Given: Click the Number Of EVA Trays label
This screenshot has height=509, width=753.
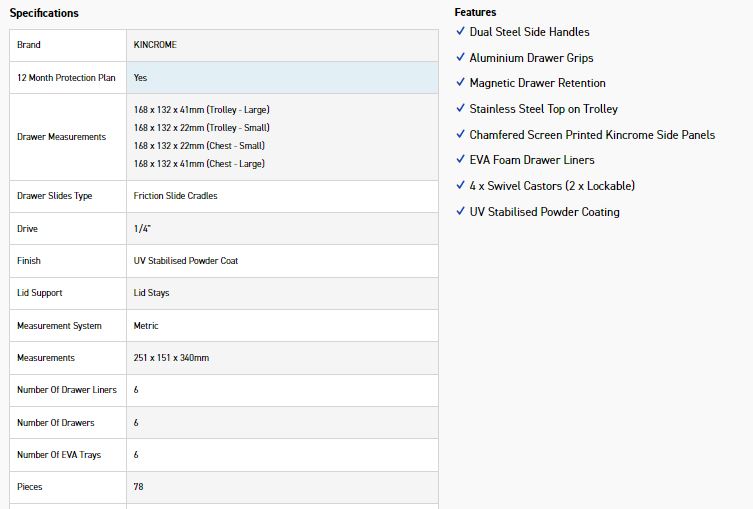Looking at the screenshot, I should click(60, 455).
